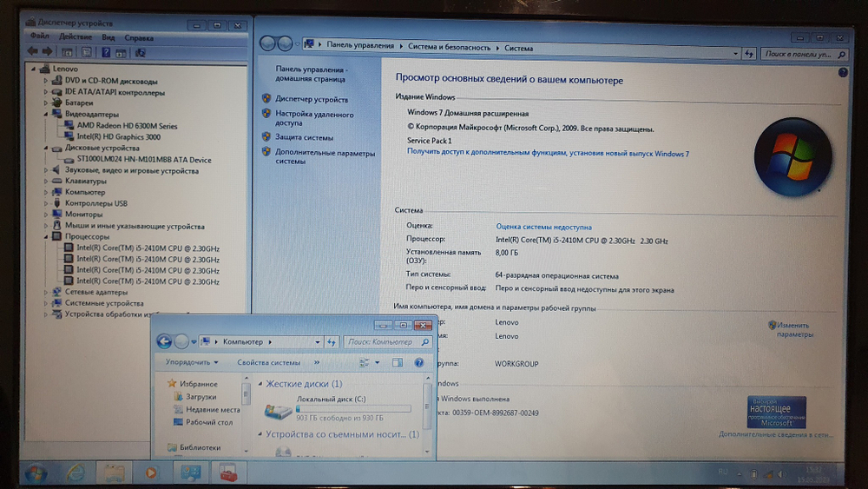Viewport: 868px width, 489px height.
Task: Expand Батареи node
Action: point(46,103)
